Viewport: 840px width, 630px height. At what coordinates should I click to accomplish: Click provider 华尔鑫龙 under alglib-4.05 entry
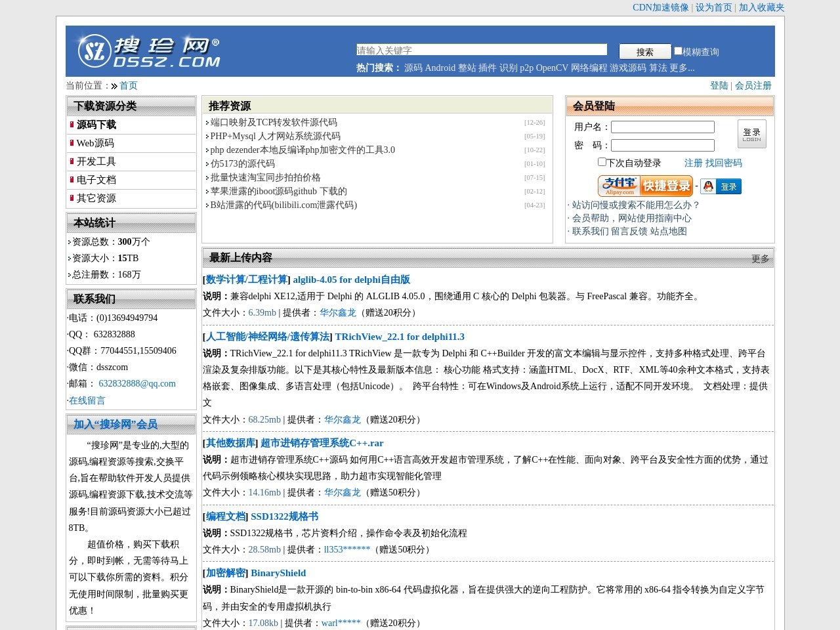click(337, 313)
